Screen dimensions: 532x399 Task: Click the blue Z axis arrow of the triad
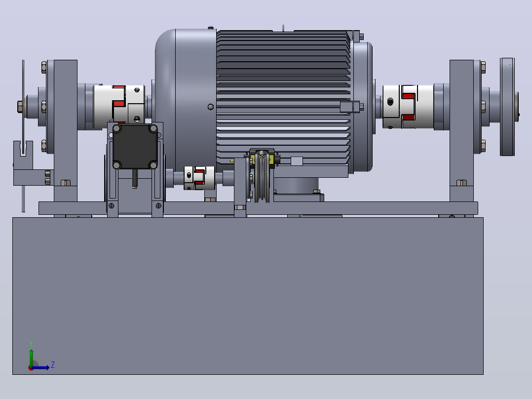tap(40, 367)
